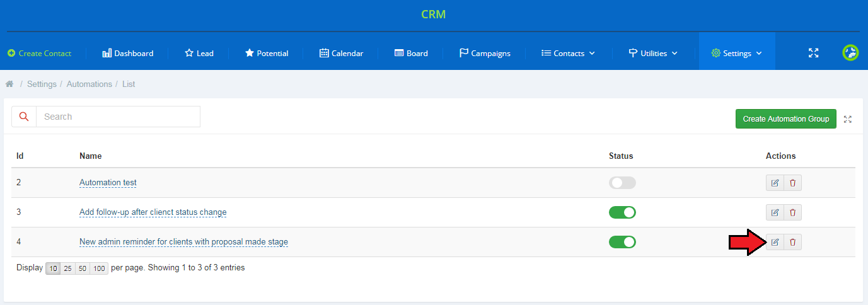This screenshot has width=868, height=305.
Task: Open the Calendar page
Action: pyautogui.click(x=341, y=54)
